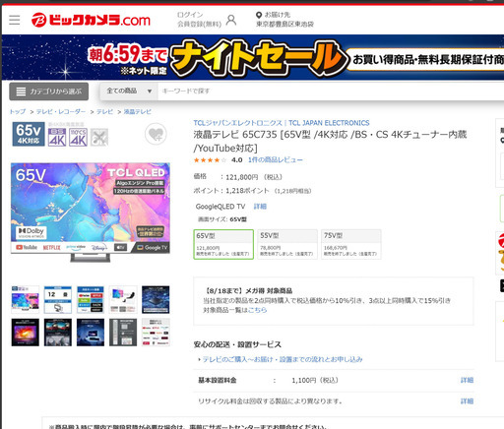Image resolution: width=504 pixels, height=429 pixels.
Task: Open 1件の商品レビュー review link
Action: pos(276,160)
